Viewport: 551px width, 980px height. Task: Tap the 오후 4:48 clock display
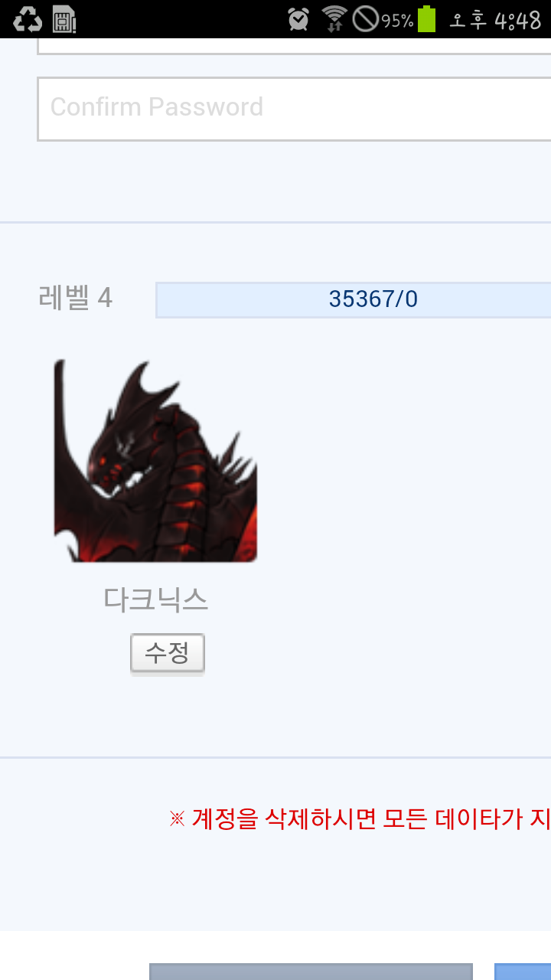495,20
